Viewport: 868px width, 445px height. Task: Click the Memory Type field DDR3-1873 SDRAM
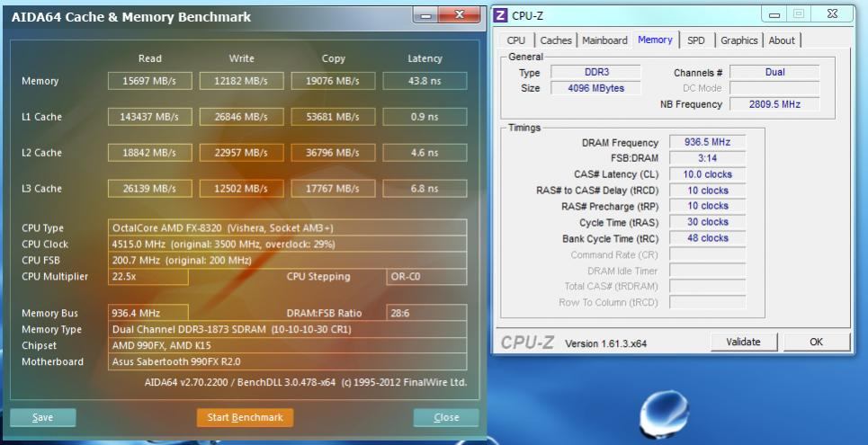click(x=287, y=329)
